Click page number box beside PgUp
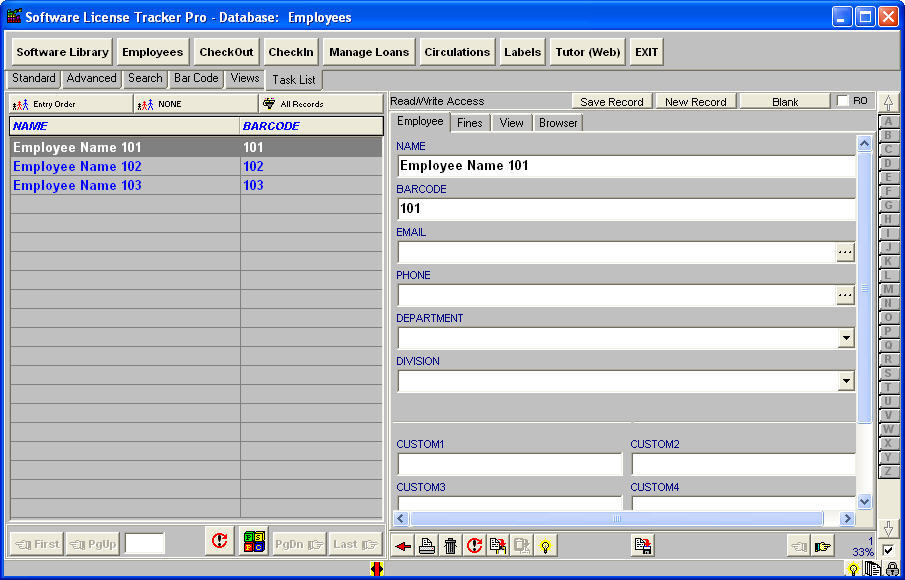The image size is (905, 580). point(145,544)
